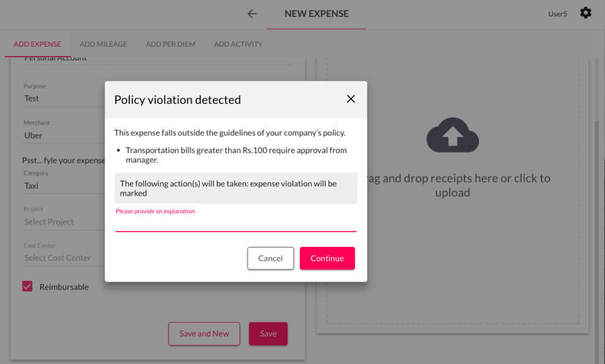Screen dimensions: 605x364
Task: Open the Select Project dropdown
Action: pos(49,222)
